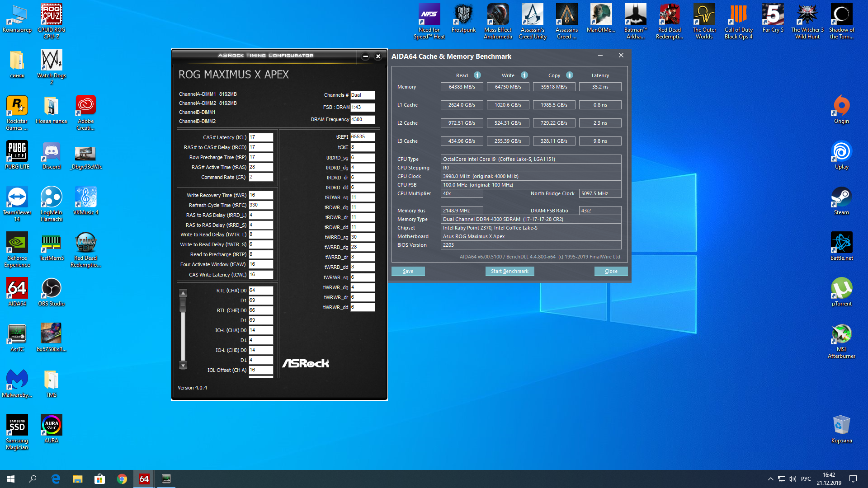Click the scroll down arrow in RTL list
868x488 pixels.
(183, 365)
